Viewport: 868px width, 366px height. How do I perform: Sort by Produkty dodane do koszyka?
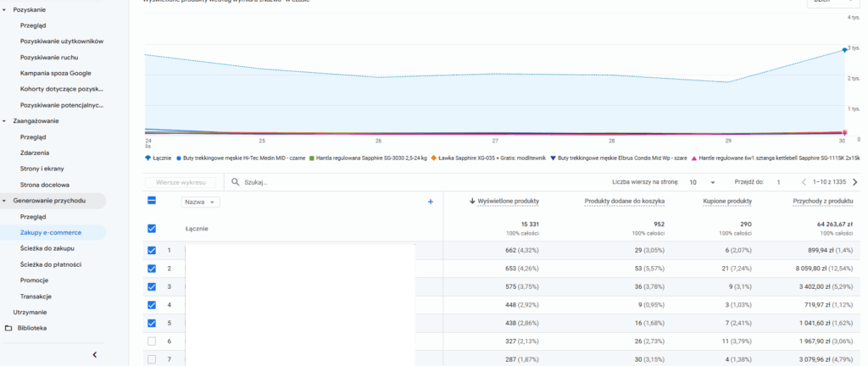tap(624, 202)
